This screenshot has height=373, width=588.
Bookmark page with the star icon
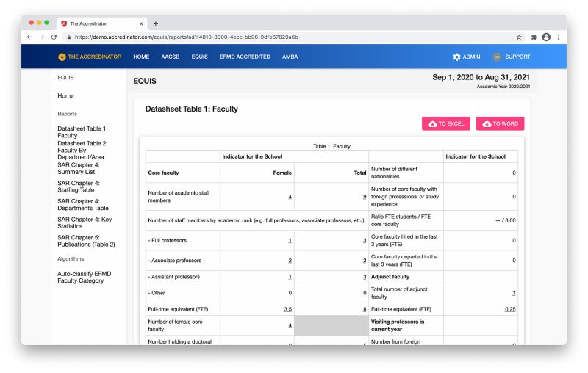click(x=519, y=37)
